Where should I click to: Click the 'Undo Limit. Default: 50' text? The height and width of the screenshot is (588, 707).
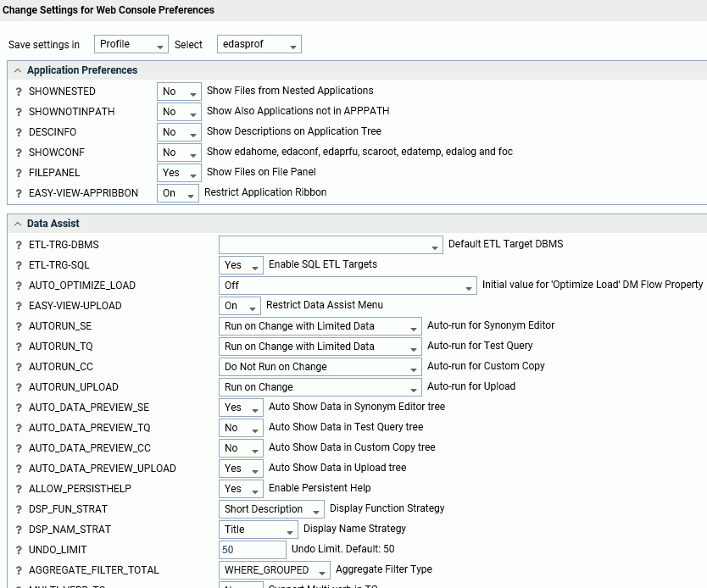pyautogui.click(x=342, y=549)
